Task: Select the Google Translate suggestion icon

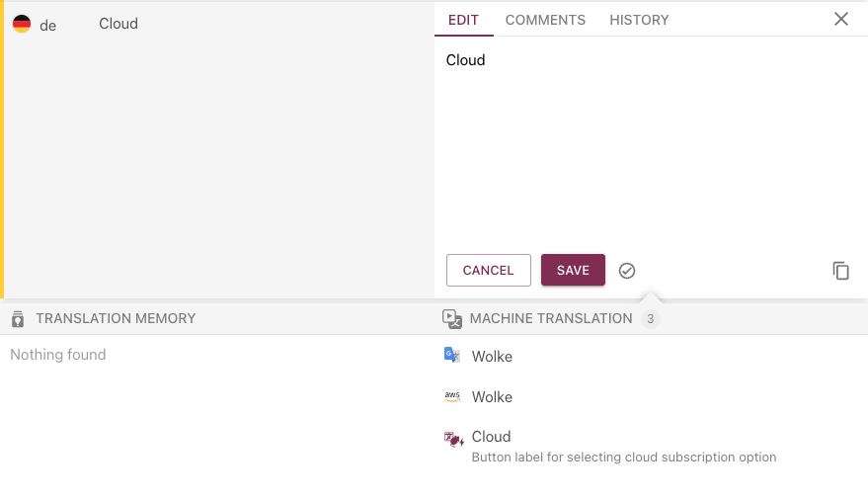Action: click(452, 356)
